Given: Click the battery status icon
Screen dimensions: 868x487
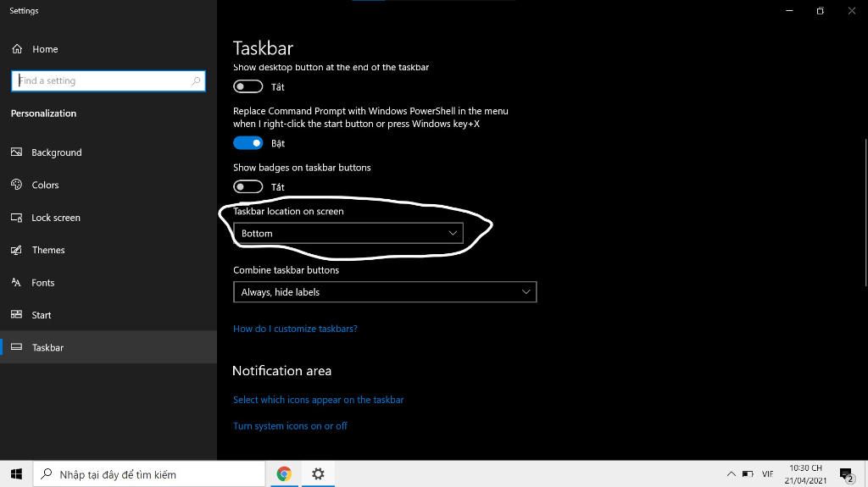Looking at the screenshot, I should [748, 473].
